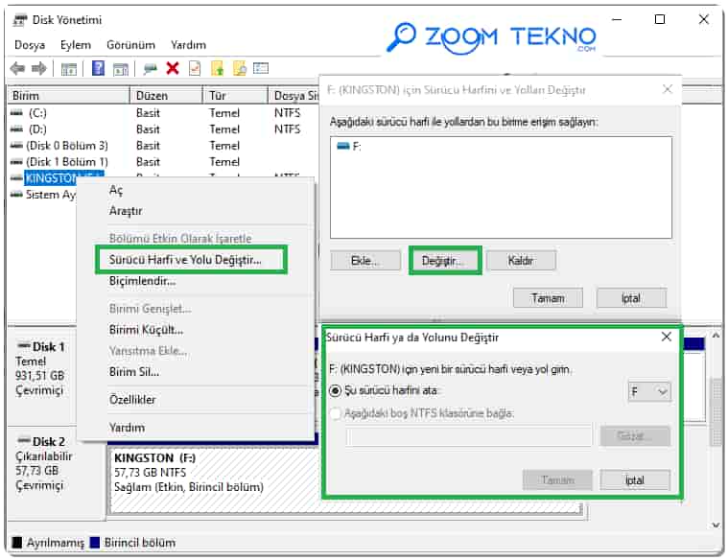Click the vertical scrollbar down arrow
Image resolution: width=728 pixels, height=560 pixels.
click(x=716, y=525)
